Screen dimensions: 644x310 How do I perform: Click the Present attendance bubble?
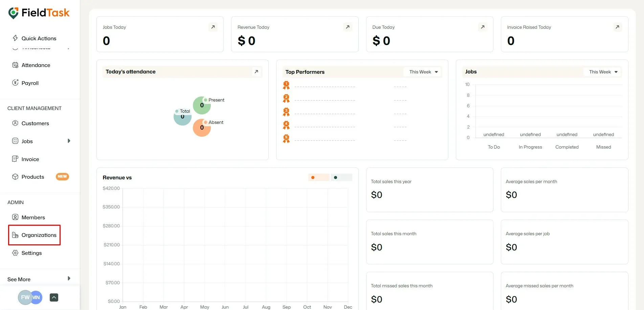(x=202, y=105)
